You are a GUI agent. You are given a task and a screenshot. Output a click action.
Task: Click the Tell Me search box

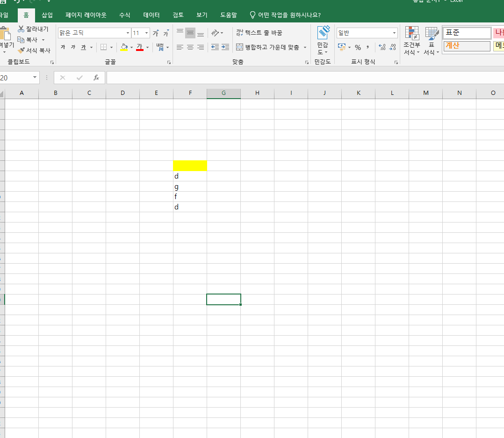tap(285, 15)
